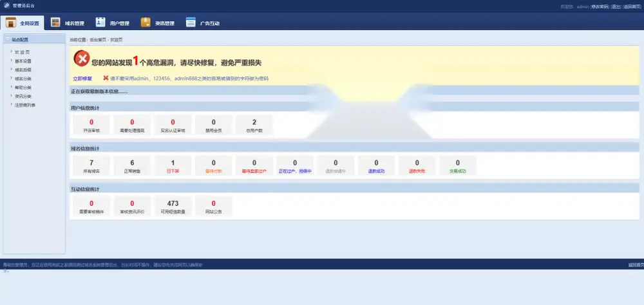Open the 开店审核 statistic card
The width and height of the screenshot is (644, 305).
point(91,125)
